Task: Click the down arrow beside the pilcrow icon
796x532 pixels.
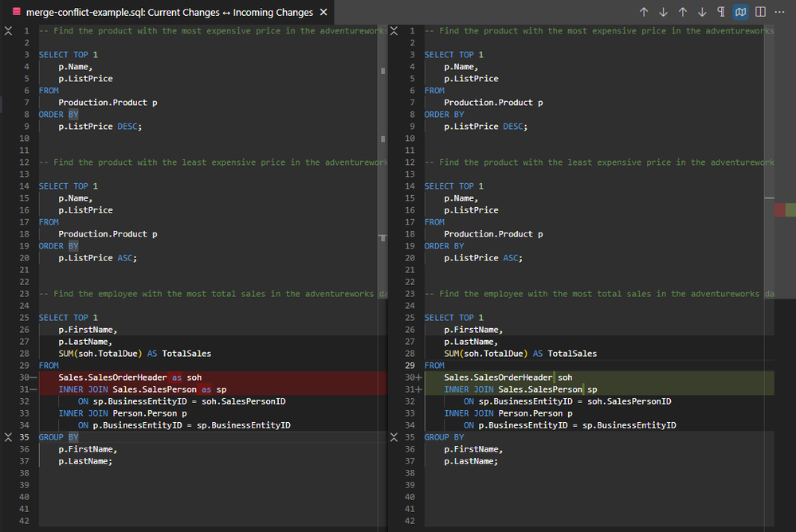Action: click(702, 12)
